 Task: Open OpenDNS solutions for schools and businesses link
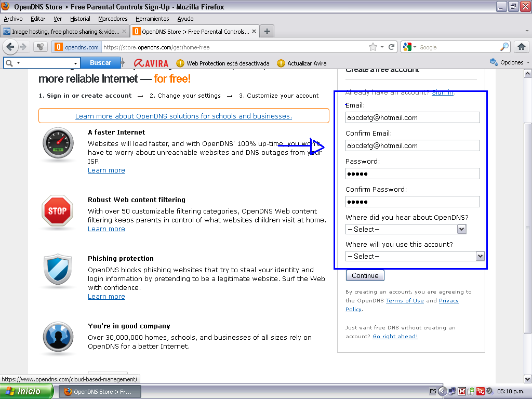click(183, 116)
